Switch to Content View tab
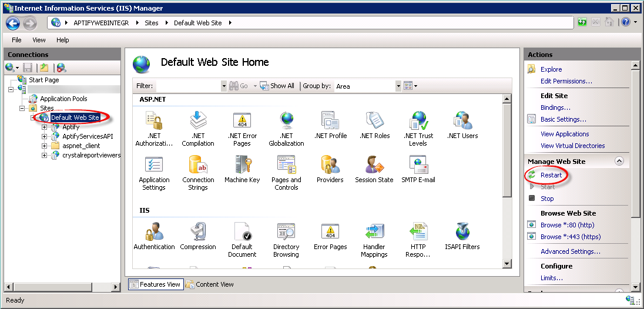Viewport: 644px width, 309px height. pos(209,284)
